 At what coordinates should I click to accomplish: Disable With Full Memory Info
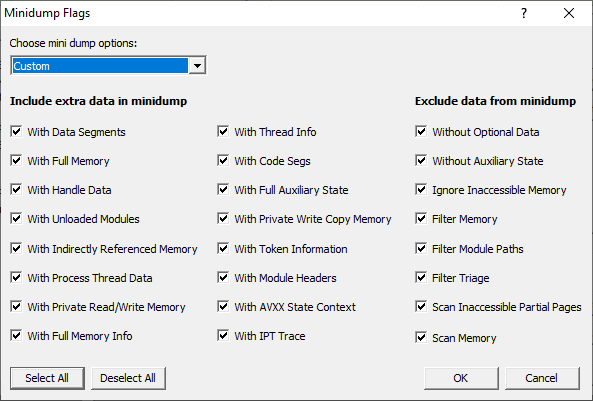tap(16, 336)
